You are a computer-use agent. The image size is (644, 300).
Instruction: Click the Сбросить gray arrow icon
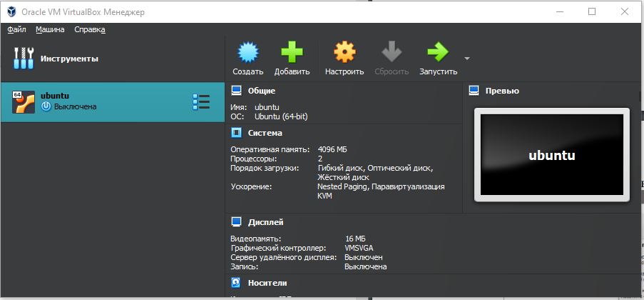[392, 51]
